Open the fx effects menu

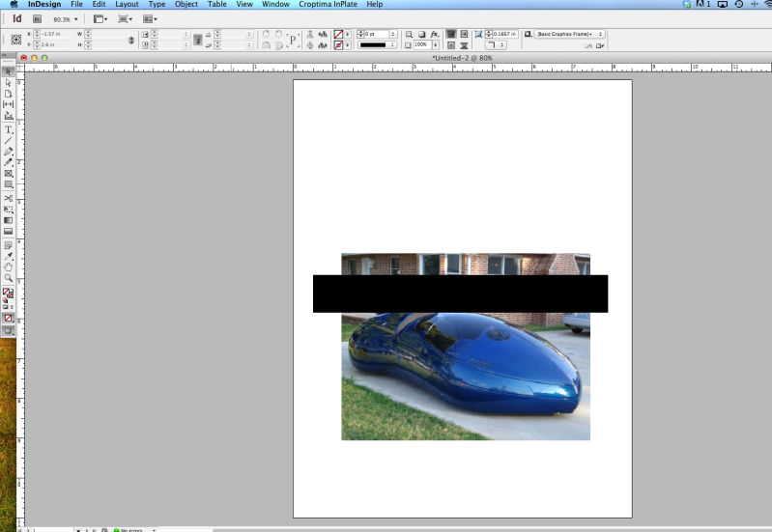(434, 34)
